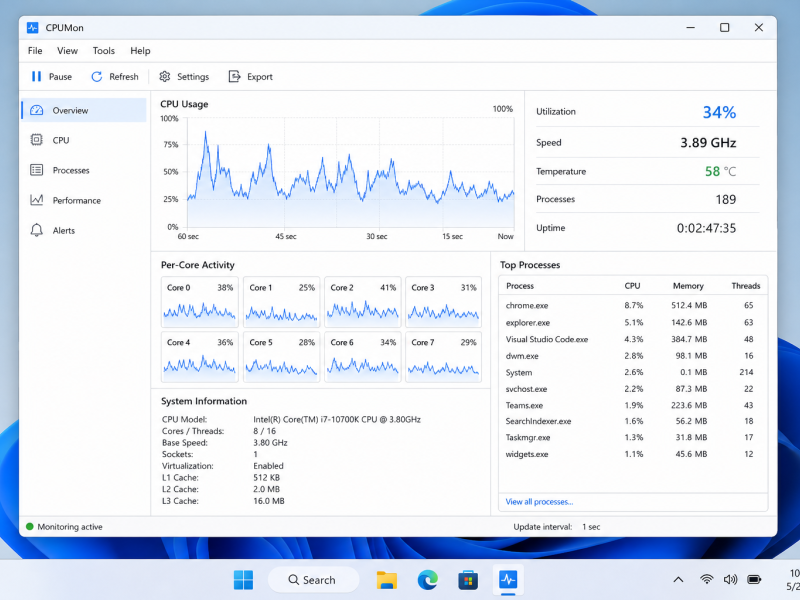Click the CPUMon taskbar icon

[508, 580]
